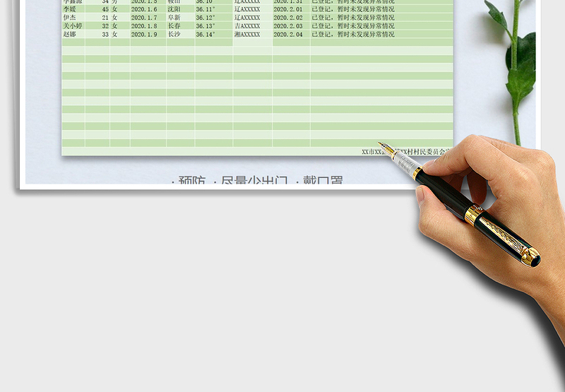This screenshot has height=392, width=565.
Task: Click the name cell 关小婷
Action: point(73,26)
